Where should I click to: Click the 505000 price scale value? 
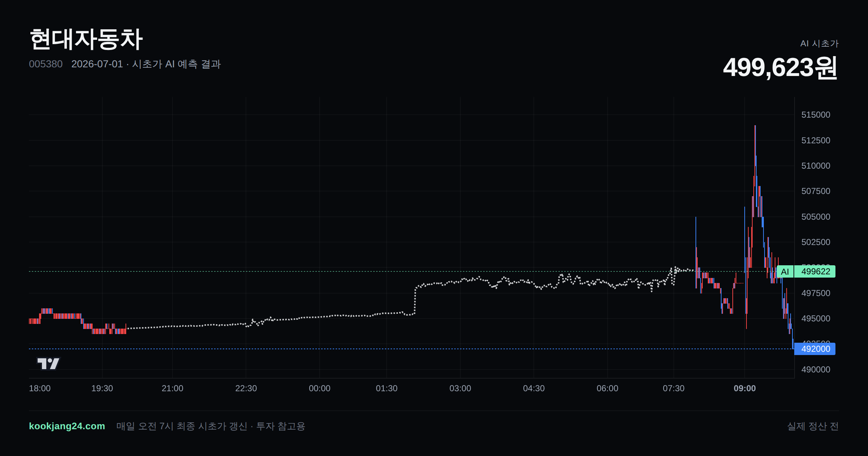816,217
